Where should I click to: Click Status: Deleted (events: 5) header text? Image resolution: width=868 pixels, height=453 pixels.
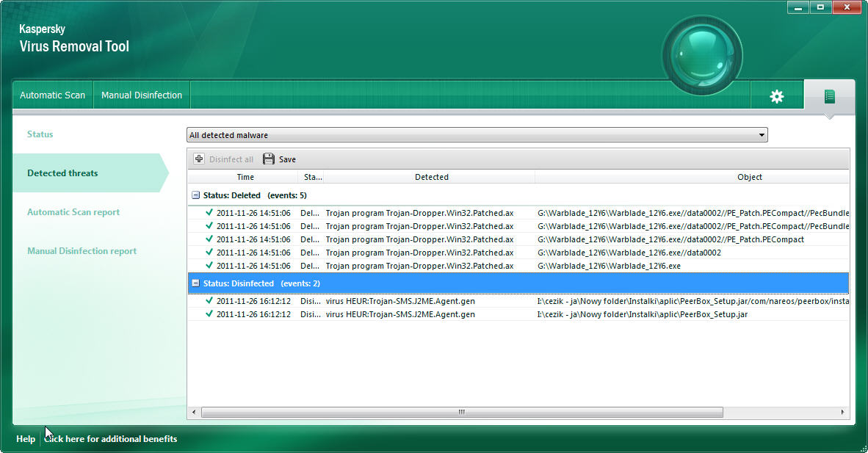click(x=255, y=195)
